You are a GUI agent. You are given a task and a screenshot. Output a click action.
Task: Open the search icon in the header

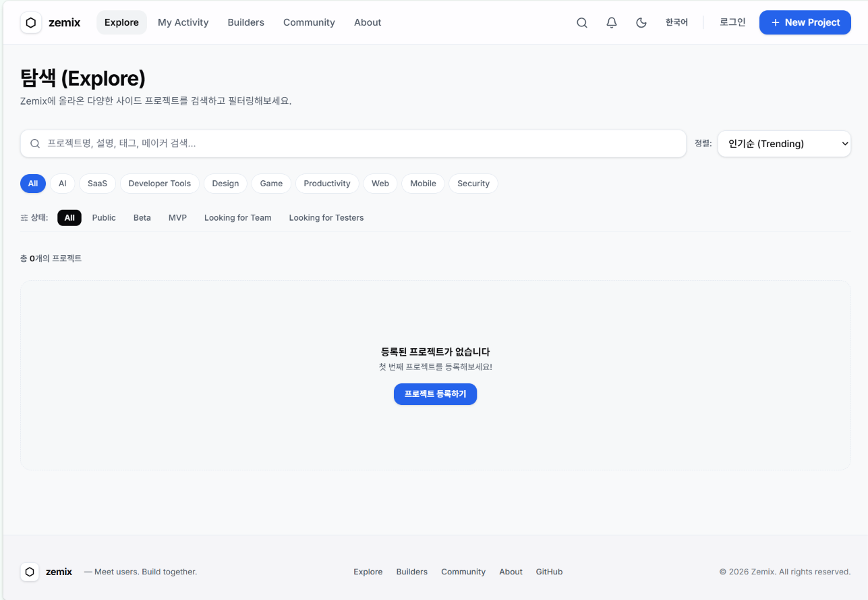pyautogui.click(x=582, y=22)
